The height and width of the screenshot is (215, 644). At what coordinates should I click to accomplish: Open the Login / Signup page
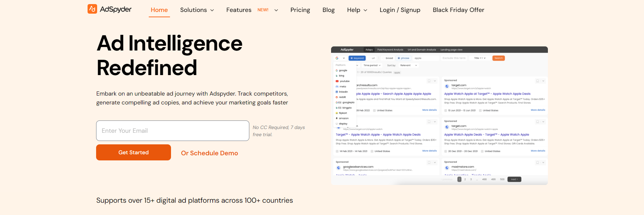pos(400,10)
